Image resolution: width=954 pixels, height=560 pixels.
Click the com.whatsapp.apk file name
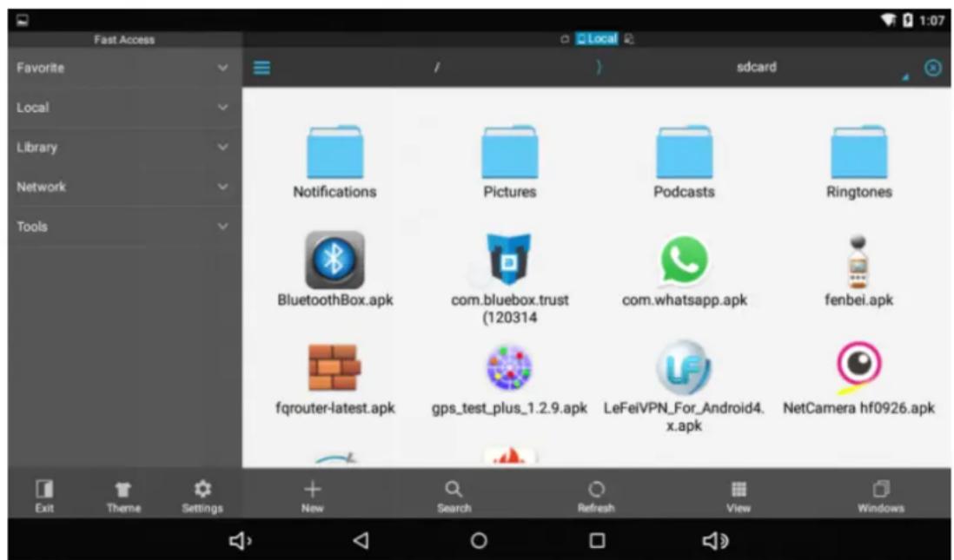pyautogui.click(x=685, y=300)
